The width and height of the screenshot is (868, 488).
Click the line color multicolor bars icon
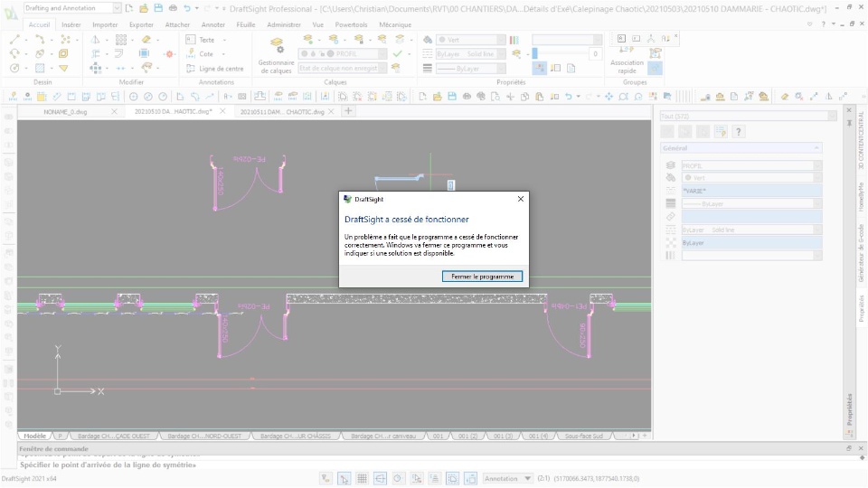514,40
